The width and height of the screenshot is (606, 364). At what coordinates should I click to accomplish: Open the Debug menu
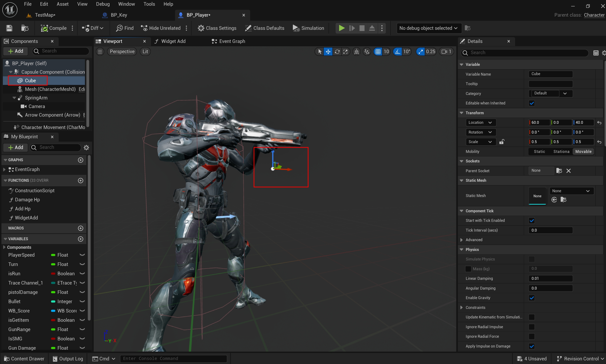pos(103,4)
